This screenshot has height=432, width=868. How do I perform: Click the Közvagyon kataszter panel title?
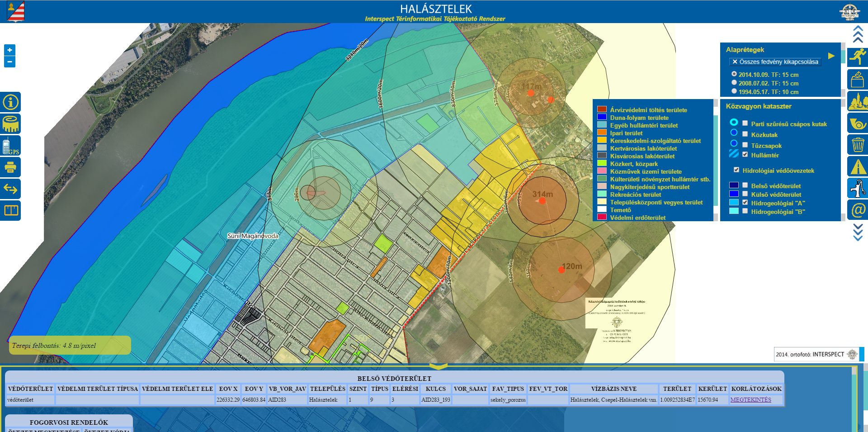(x=759, y=106)
